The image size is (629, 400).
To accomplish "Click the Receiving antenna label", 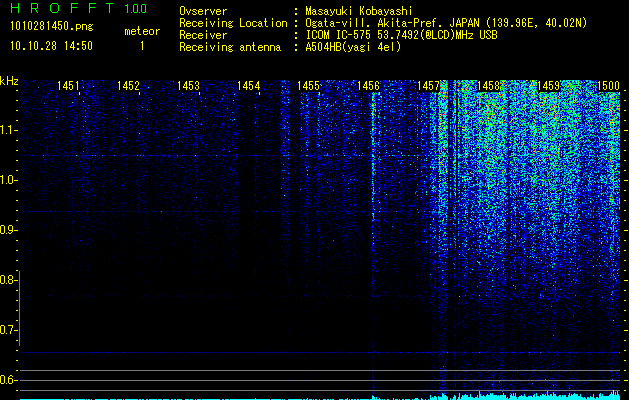I will [230, 47].
